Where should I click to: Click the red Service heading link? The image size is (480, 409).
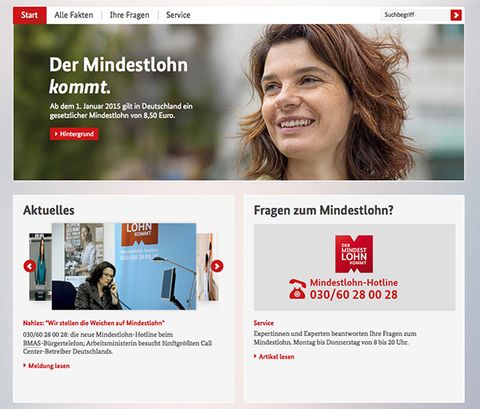tap(264, 323)
